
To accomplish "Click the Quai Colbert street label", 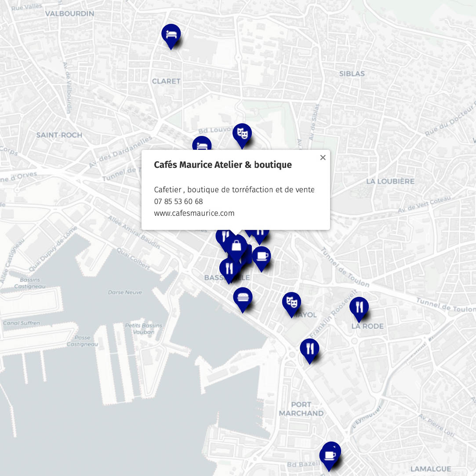I will click(x=134, y=259).
